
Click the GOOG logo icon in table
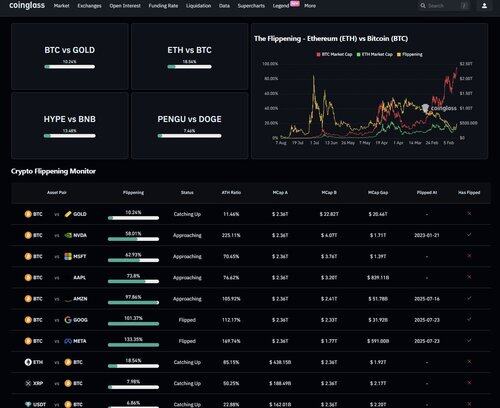pyautogui.click(x=68, y=320)
